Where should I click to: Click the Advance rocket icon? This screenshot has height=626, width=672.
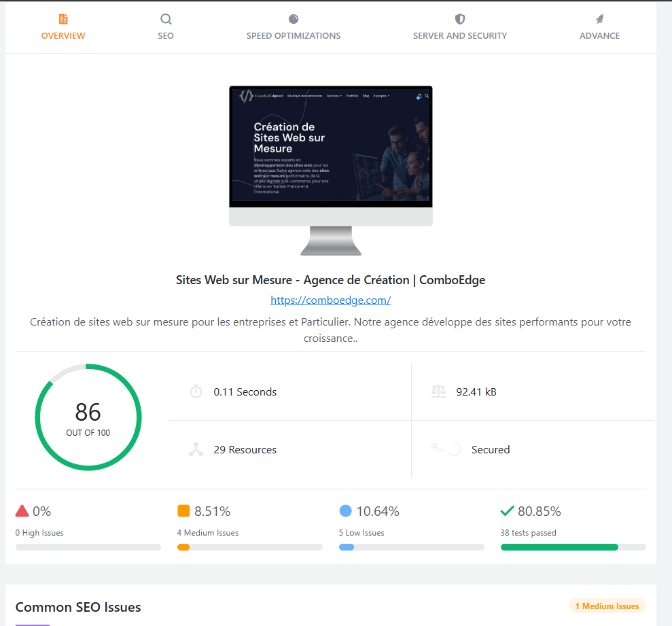pos(599,19)
